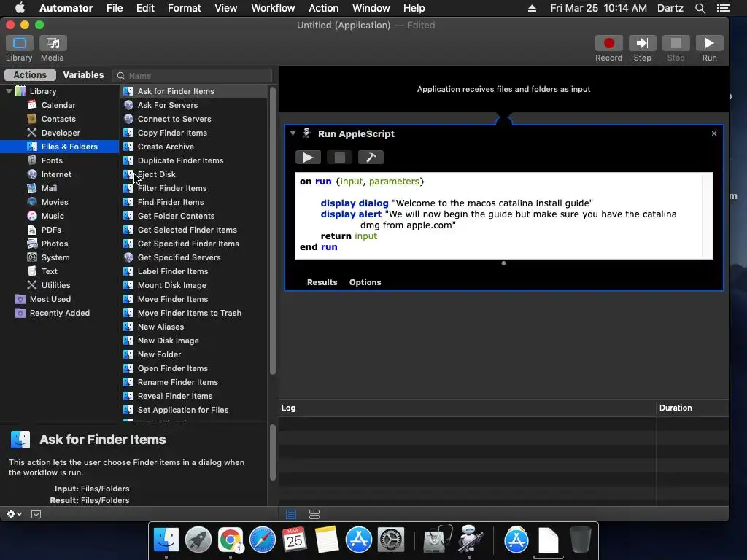Open the Format menu

pyautogui.click(x=185, y=8)
